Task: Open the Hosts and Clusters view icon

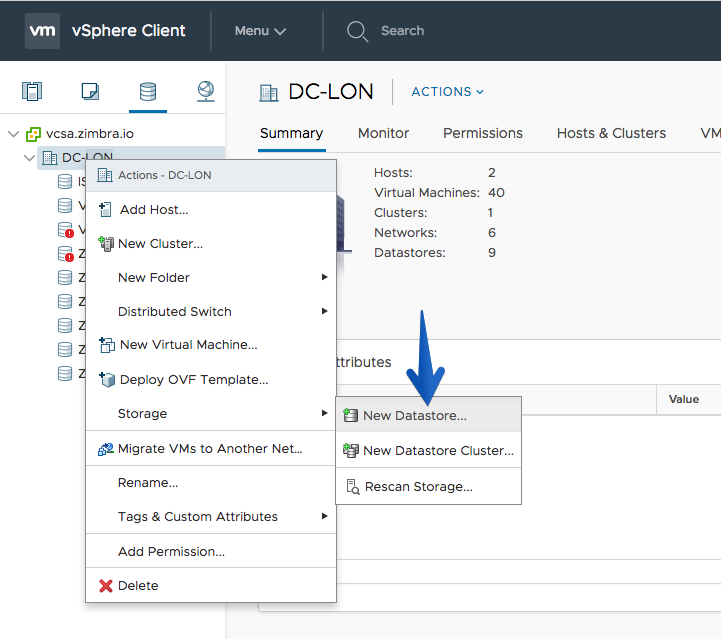Action: [32, 91]
